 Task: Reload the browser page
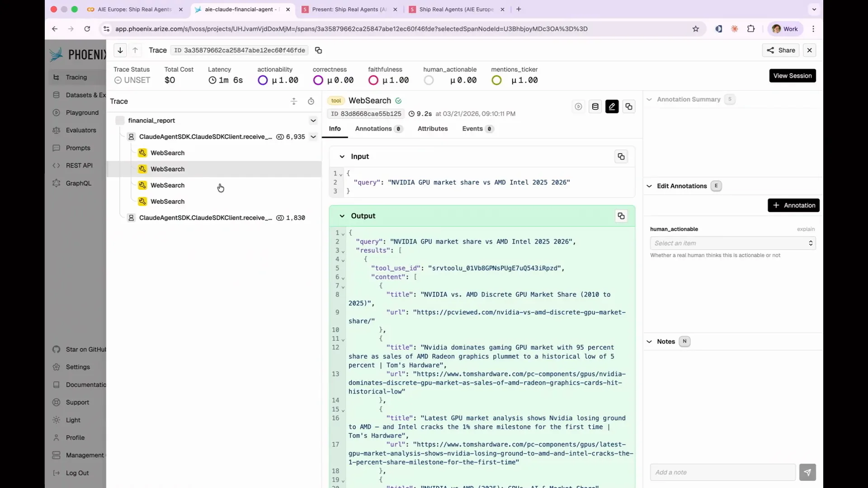[87, 29]
